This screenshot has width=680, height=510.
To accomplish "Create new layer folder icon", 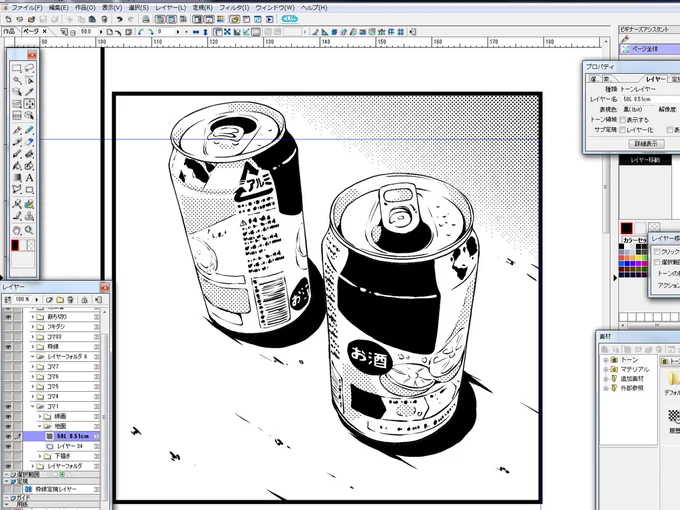I will coord(60,300).
